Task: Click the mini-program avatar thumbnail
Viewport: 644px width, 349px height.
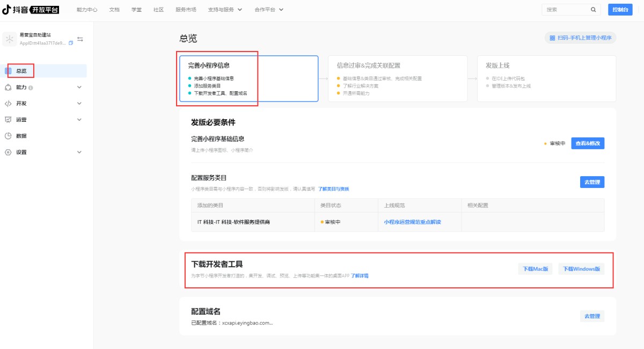Action: (x=10, y=39)
